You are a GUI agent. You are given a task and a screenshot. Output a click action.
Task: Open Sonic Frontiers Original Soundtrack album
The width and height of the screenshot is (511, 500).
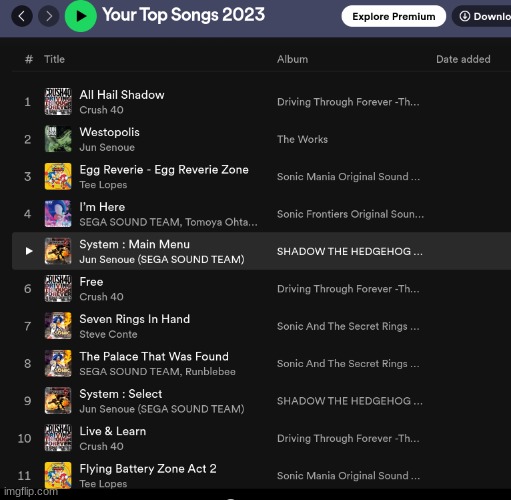pos(350,214)
